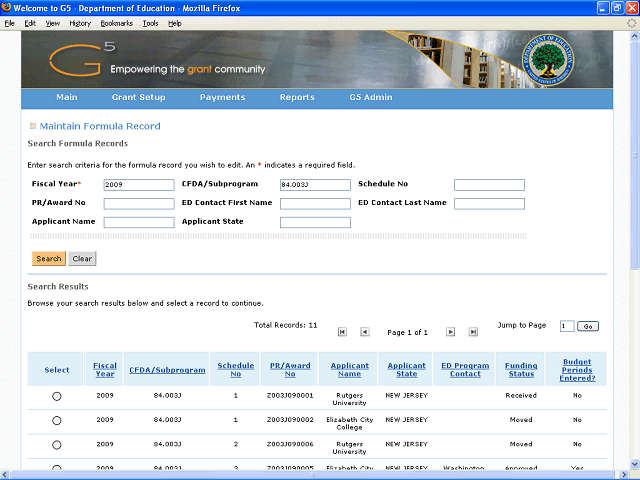Open the History menu

click(80, 22)
